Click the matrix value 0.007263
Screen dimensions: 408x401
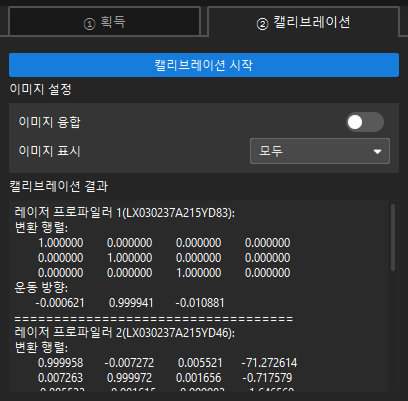coord(61,378)
